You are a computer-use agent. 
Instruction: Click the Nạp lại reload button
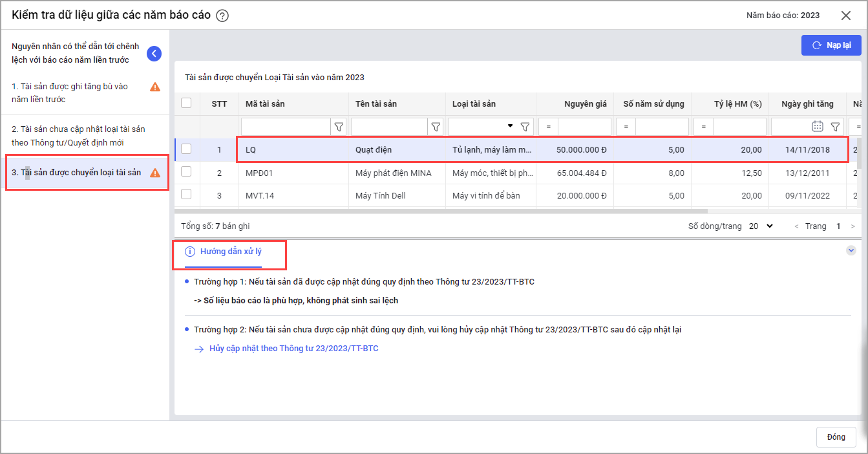831,45
